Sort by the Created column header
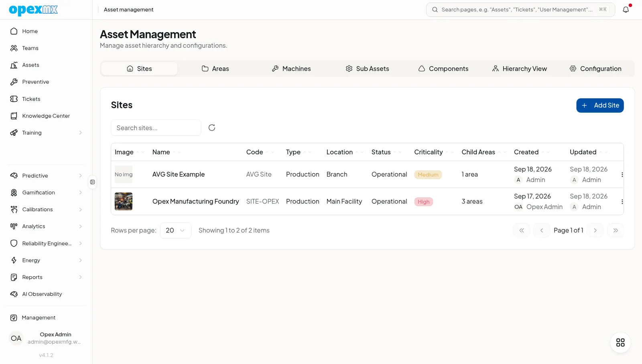The height and width of the screenshot is (364, 642). tap(532, 152)
